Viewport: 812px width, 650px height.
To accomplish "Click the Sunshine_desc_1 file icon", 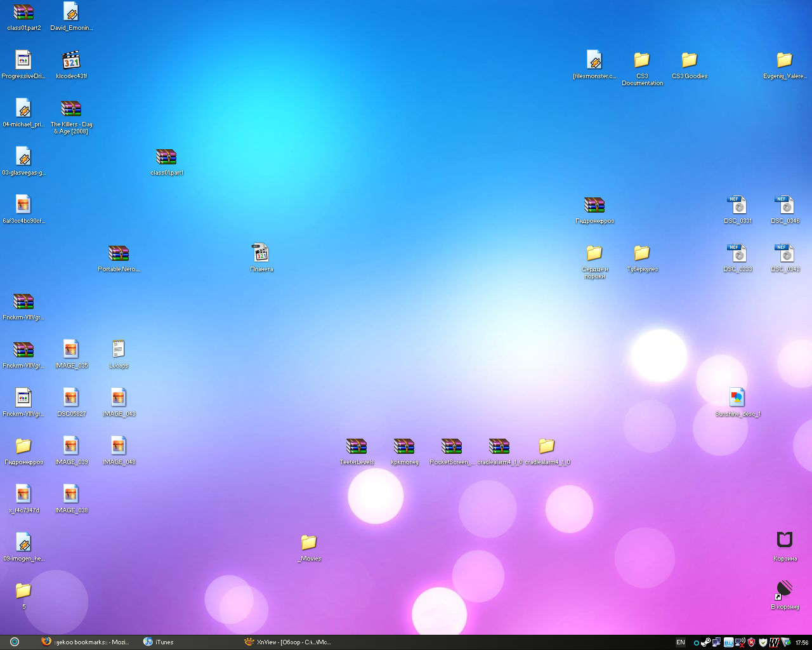I will [x=737, y=398].
